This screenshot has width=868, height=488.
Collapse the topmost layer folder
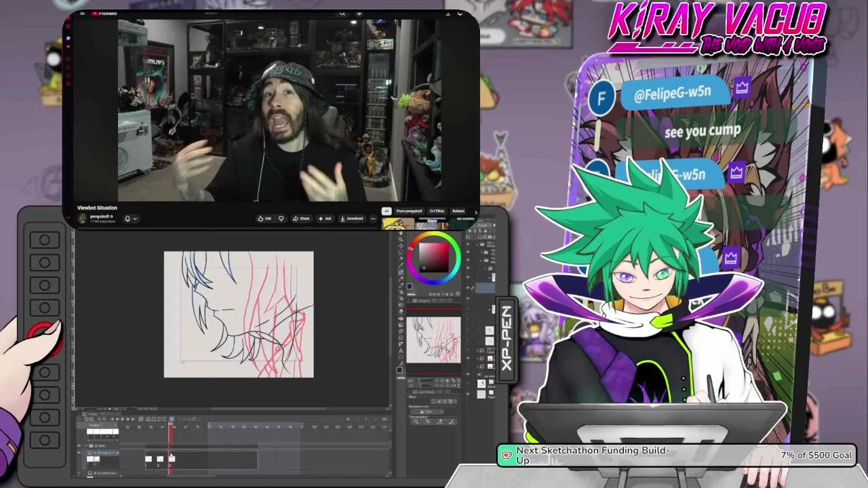point(477,244)
